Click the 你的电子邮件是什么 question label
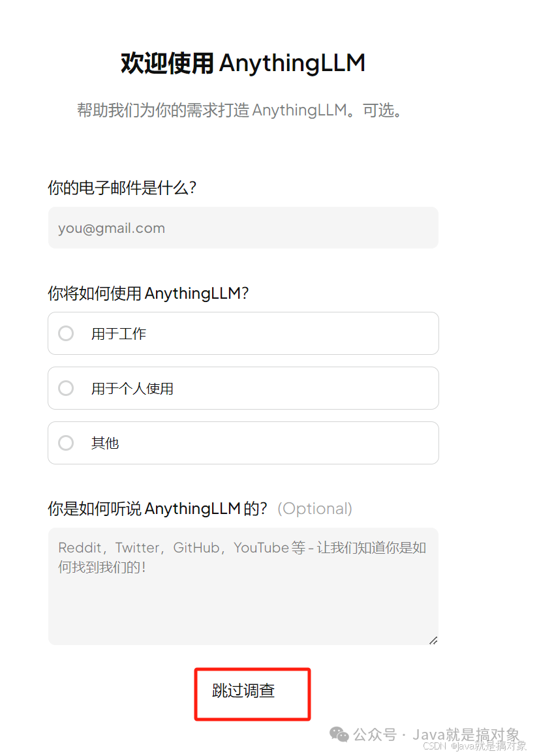Image resolution: width=537 pixels, height=756 pixels. (119, 188)
